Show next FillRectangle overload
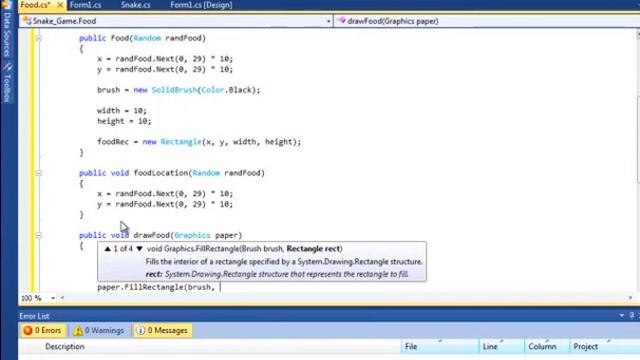 140,249
